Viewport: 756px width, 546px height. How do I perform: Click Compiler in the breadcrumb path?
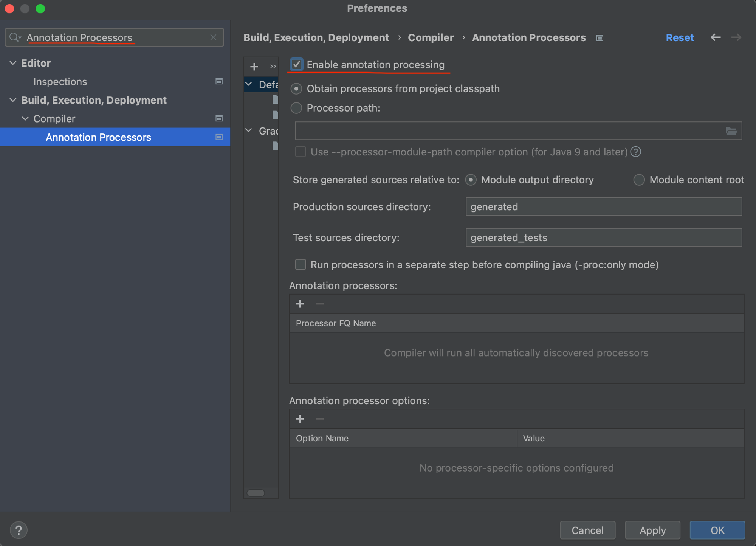tap(431, 37)
